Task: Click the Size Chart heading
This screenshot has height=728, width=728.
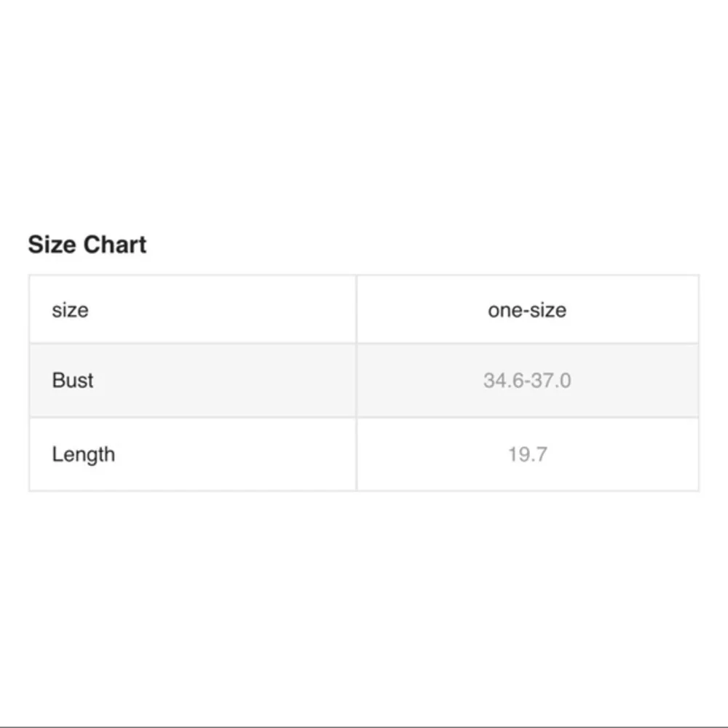Action: pos(87,245)
